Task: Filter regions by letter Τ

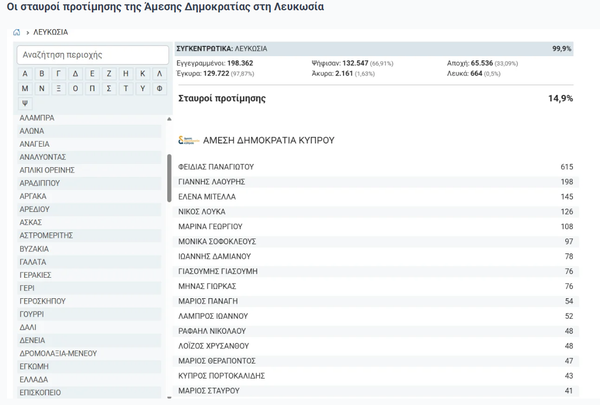Action: (x=126, y=88)
